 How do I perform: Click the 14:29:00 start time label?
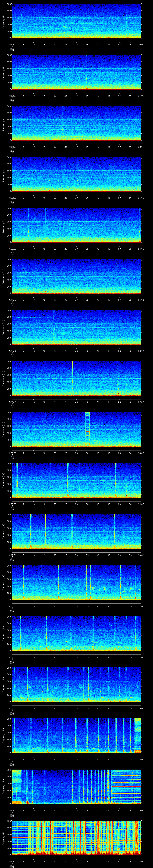(12, 555)
